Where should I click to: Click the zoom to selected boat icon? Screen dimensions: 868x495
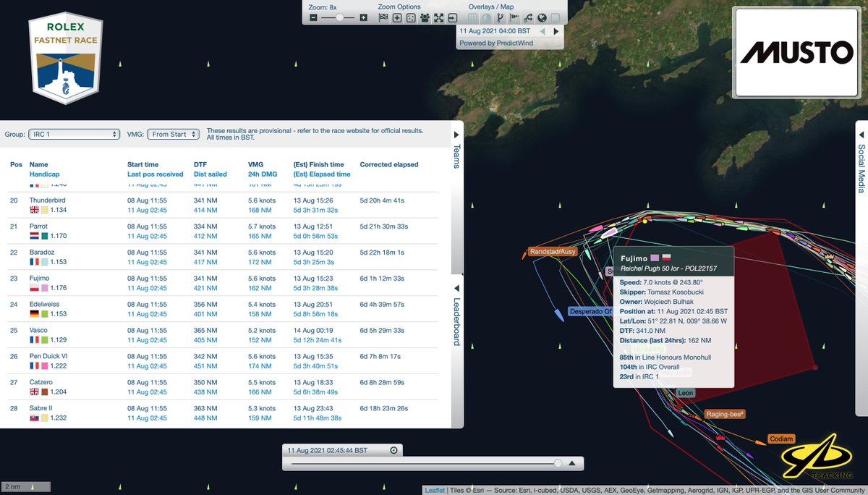[397, 18]
